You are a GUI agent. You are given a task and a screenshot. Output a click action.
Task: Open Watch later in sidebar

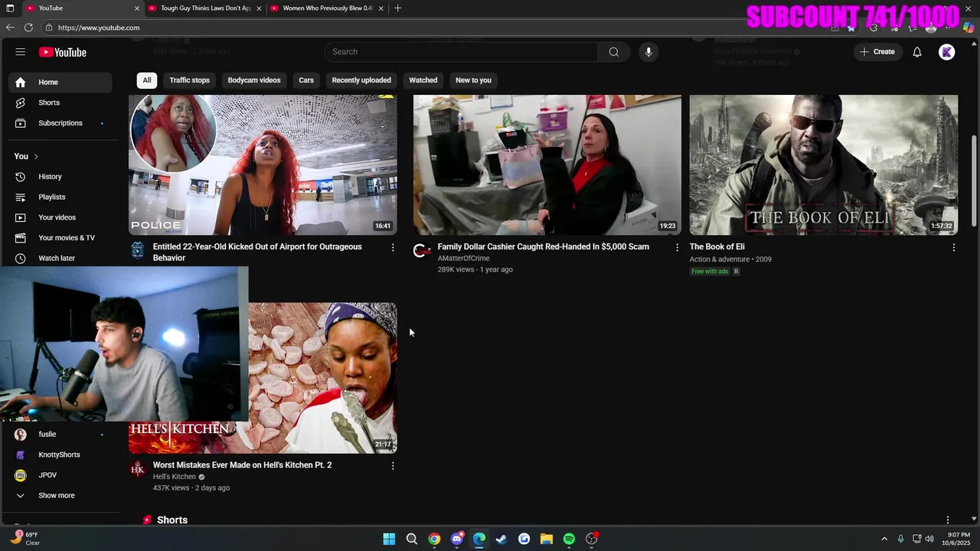60,259
